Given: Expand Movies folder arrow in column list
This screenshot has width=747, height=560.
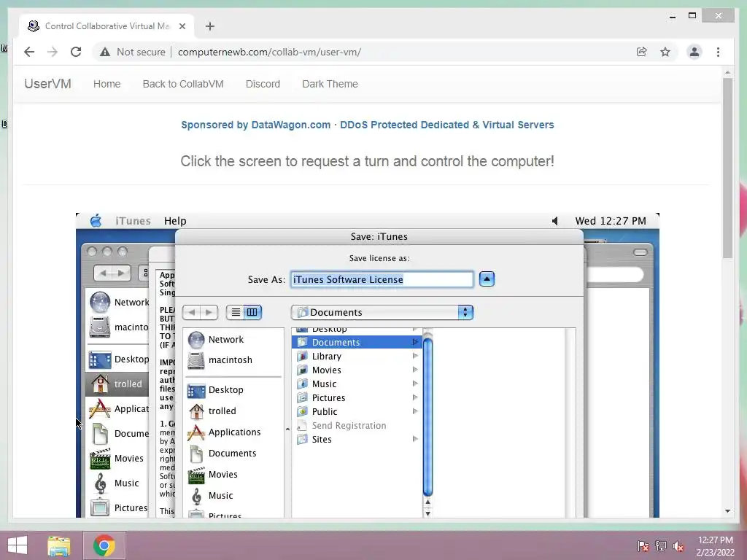Looking at the screenshot, I should click(x=415, y=370).
